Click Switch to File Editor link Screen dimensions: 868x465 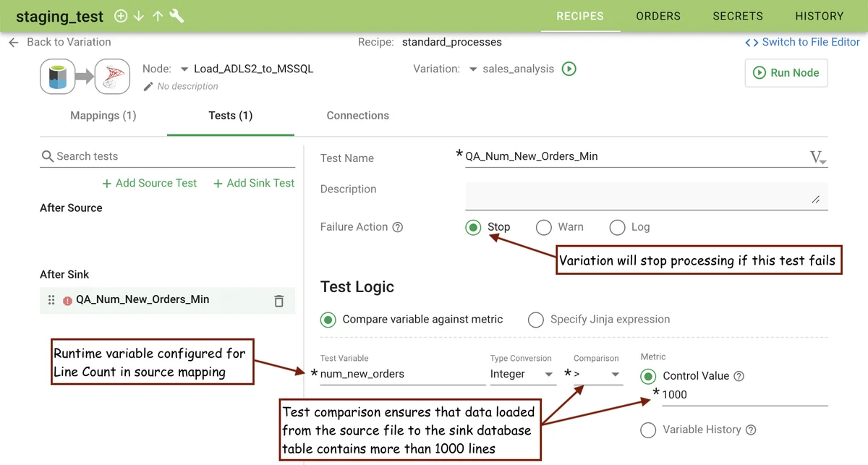click(802, 42)
